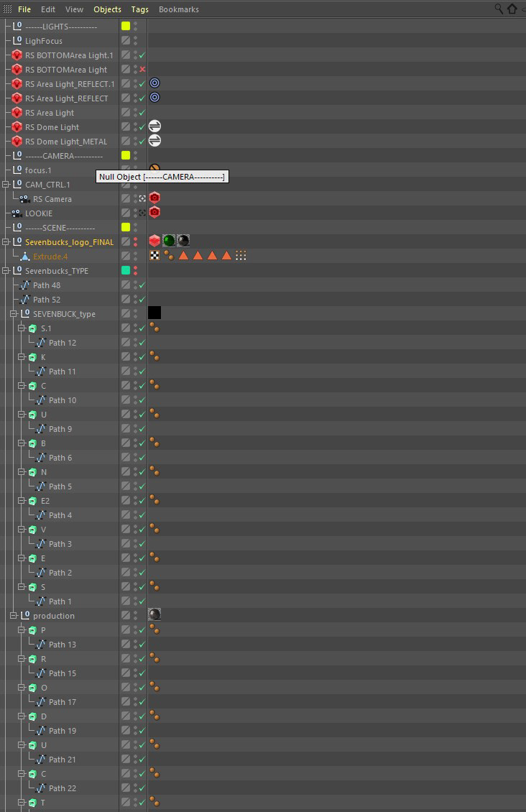Click yellow layer swatch on ------SCENE----------
This screenshot has height=812, width=526.
coord(126,227)
